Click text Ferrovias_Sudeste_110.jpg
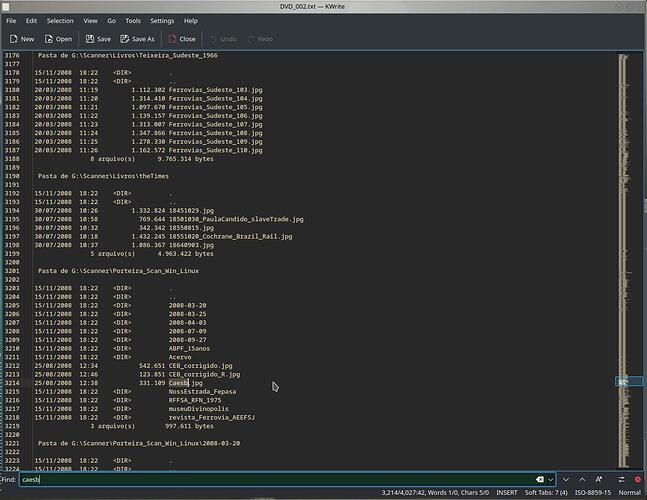 [x=215, y=150]
